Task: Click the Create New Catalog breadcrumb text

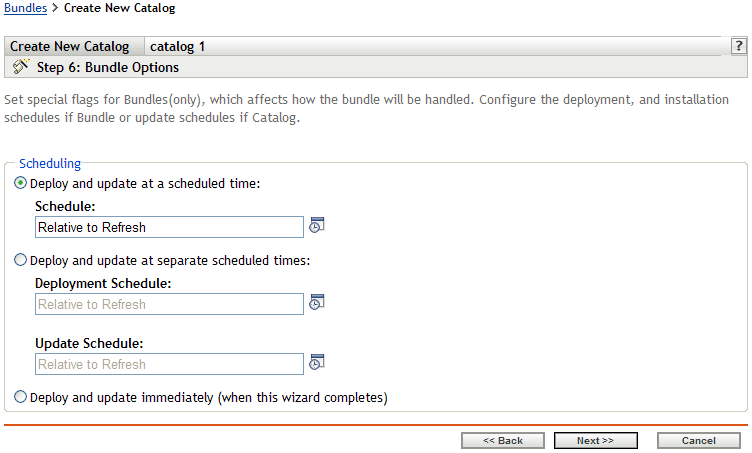Action: (119, 8)
